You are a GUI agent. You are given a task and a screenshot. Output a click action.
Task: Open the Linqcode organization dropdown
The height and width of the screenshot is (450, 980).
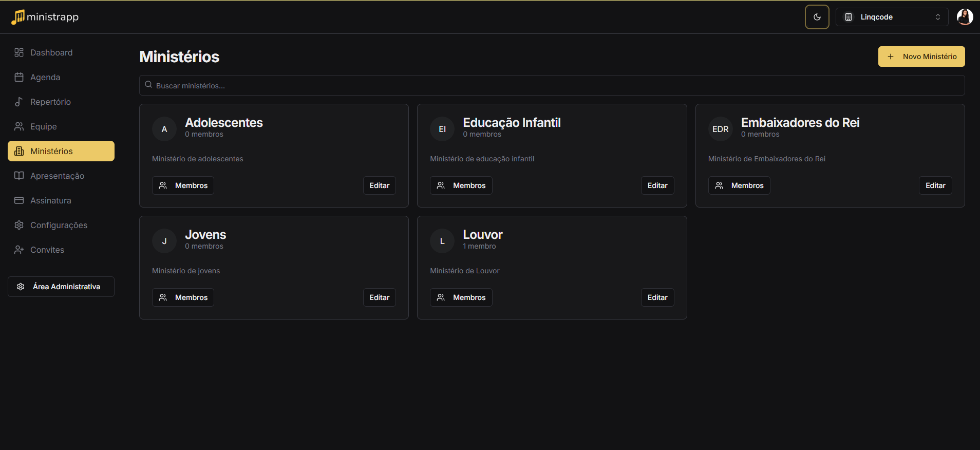click(892, 17)
